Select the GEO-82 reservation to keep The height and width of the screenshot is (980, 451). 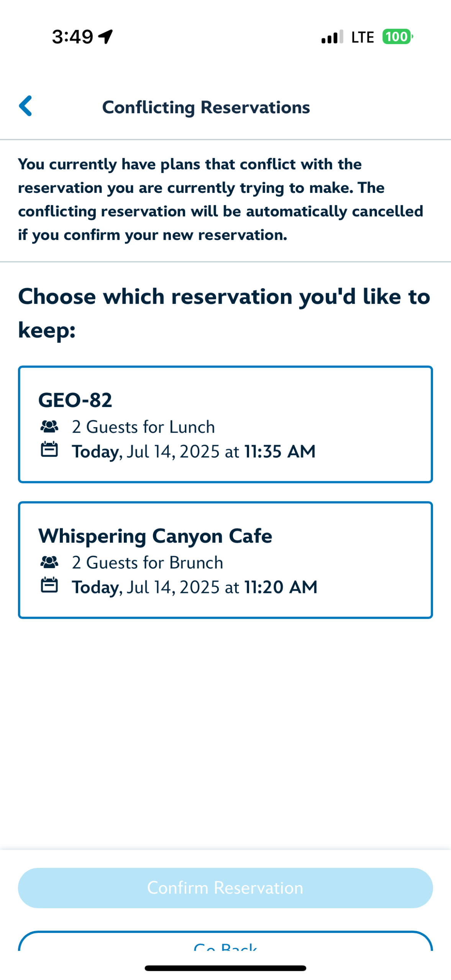[225, 425]
